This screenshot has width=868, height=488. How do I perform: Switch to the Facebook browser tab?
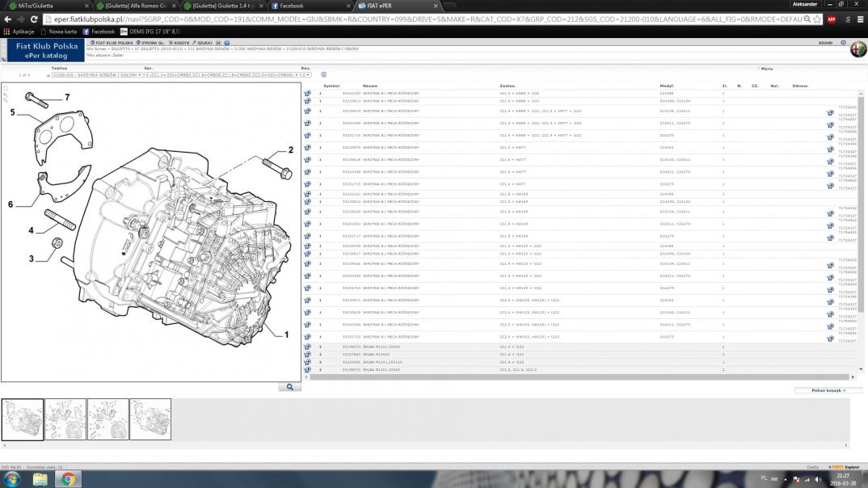(x=310, y=6)
